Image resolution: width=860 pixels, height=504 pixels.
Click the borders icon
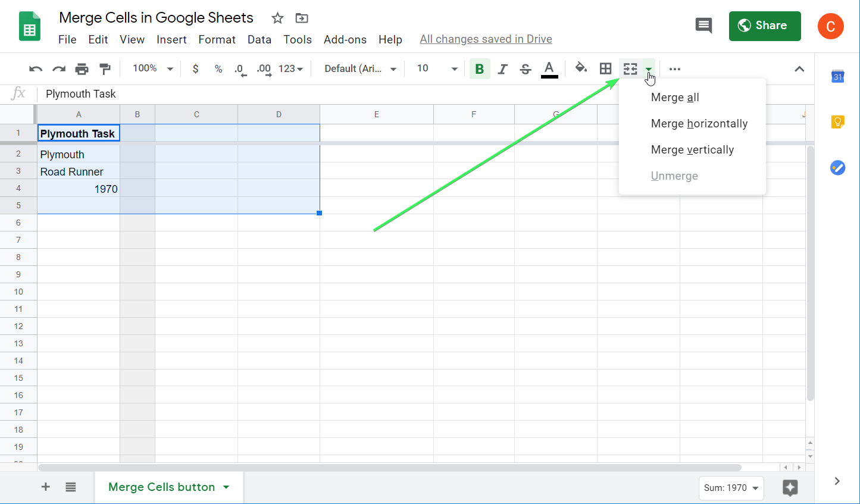click(x=606, y=68)
